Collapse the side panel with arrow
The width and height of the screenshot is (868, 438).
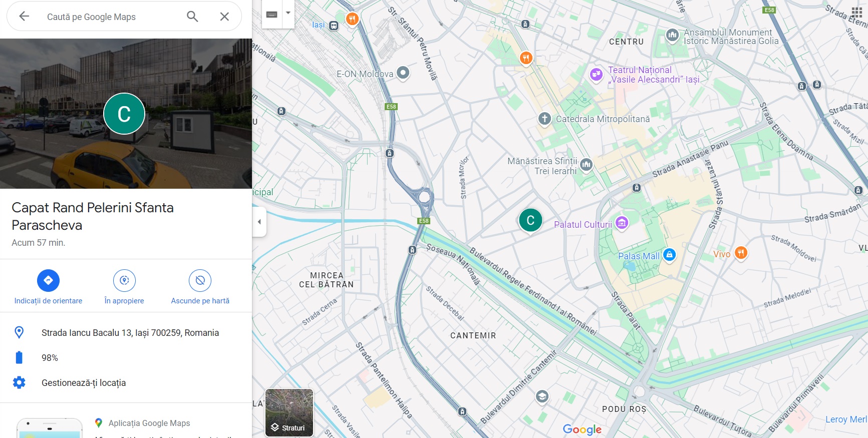pyautogui.click(x=259, y=222)
